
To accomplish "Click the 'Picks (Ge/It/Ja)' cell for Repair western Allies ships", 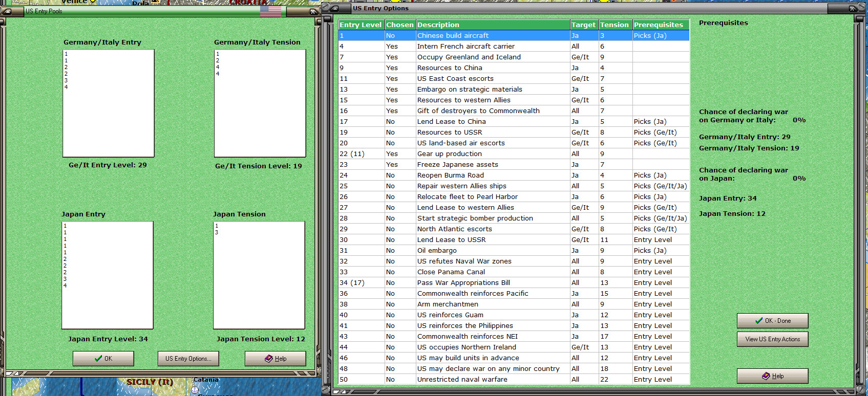I will point(661,186).
